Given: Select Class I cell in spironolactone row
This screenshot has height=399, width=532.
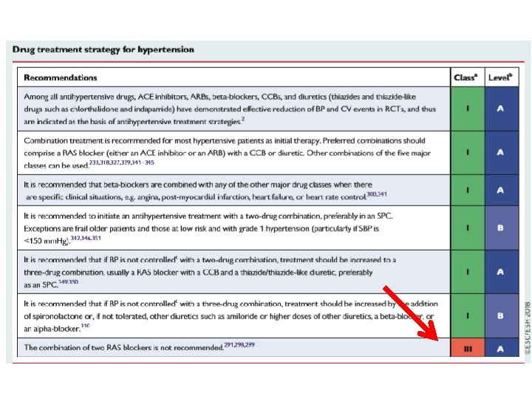Looking at the screenshot, I should (x=468, y=316).
